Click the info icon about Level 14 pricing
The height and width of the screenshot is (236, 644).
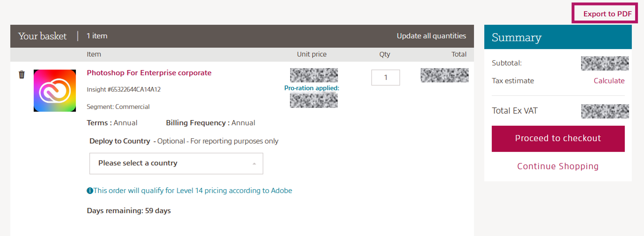(90, 190)
